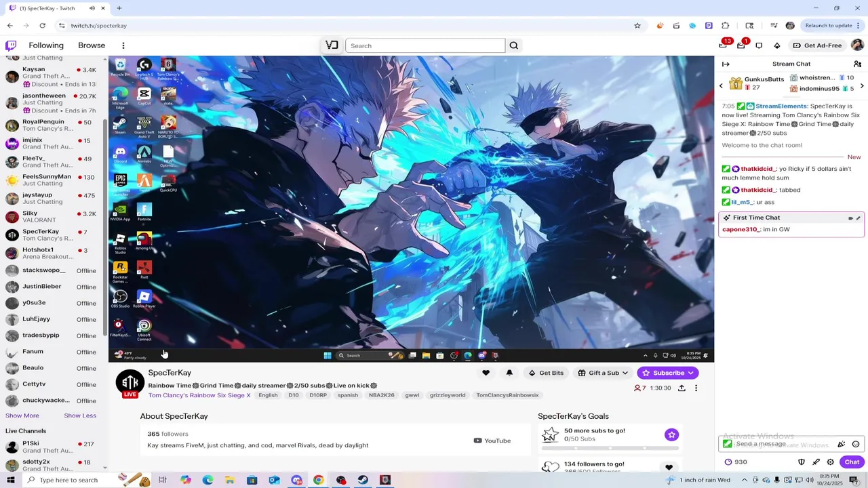Open stream options three-dot menu
868x488 pixels.
pos(696,388)
